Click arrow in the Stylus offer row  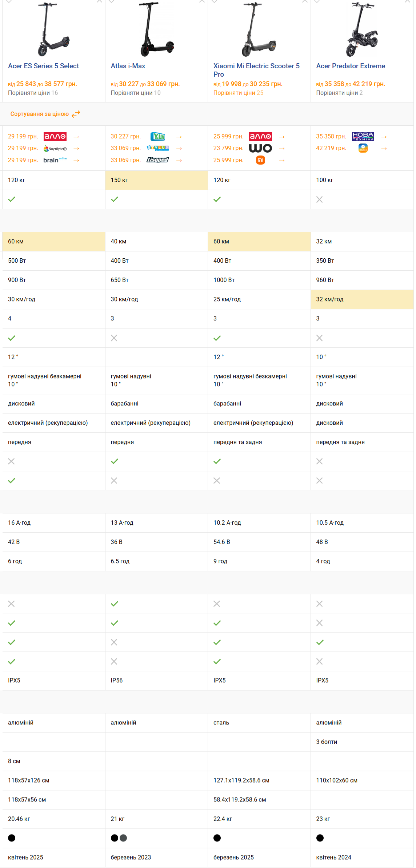tap(179, 149)
